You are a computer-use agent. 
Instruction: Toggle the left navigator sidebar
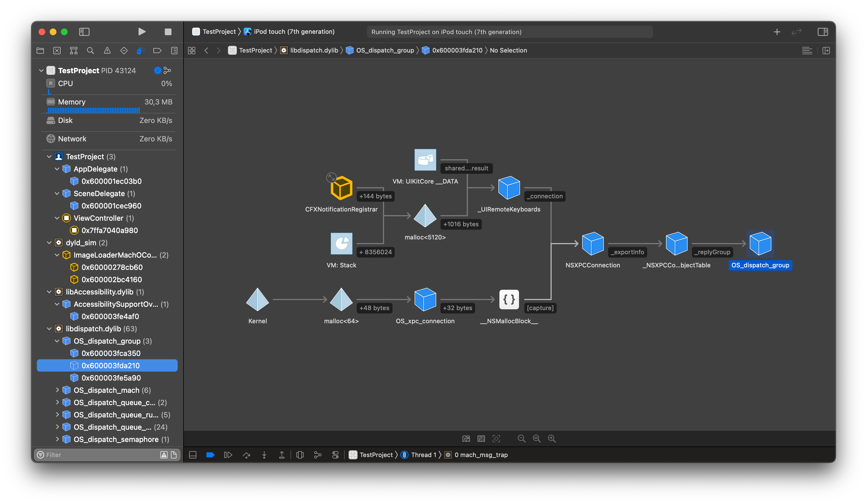click(84, 32)
